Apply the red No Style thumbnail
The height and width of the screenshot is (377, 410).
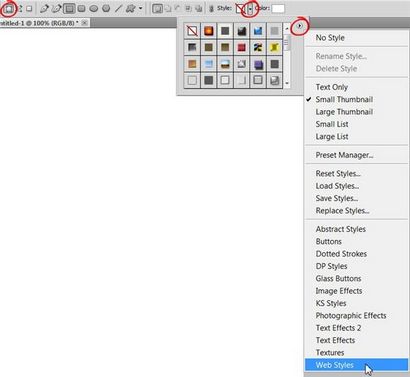192,31
